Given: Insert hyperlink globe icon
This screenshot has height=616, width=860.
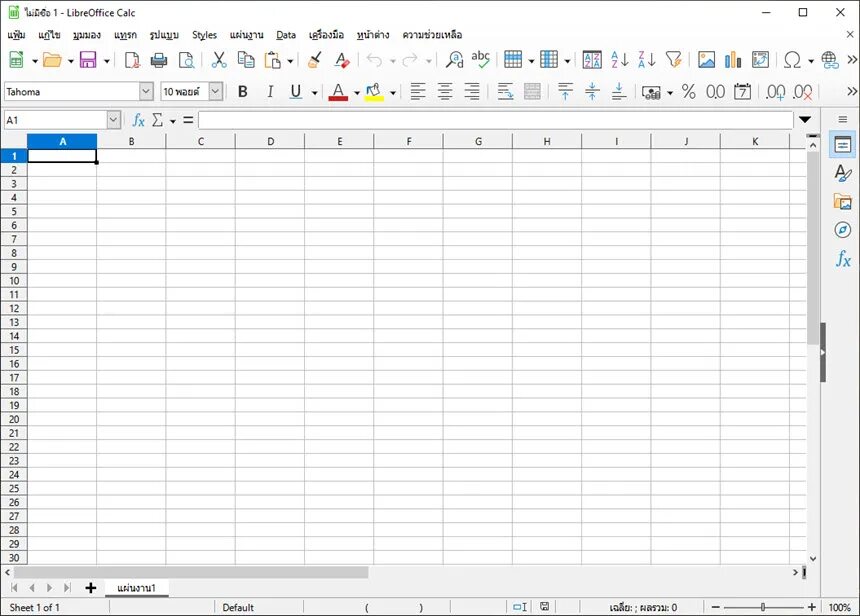Looking at the screenshot, I should (830, 60).
